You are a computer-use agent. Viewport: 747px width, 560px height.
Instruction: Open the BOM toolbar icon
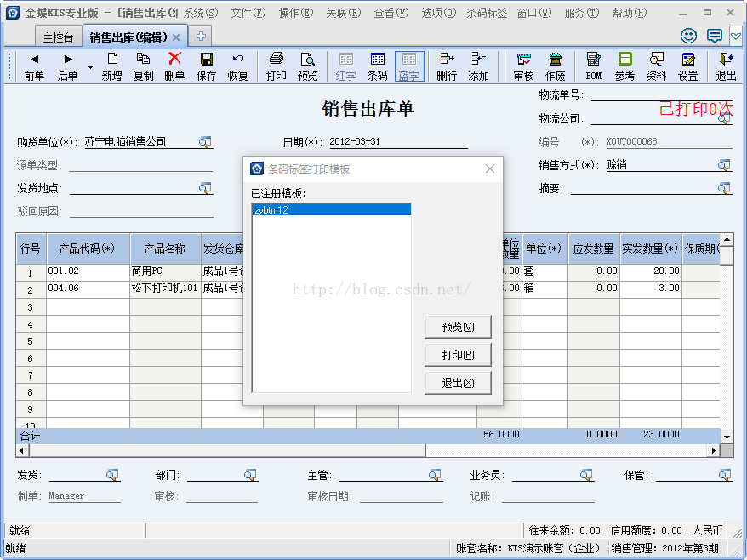pos(594,66)
